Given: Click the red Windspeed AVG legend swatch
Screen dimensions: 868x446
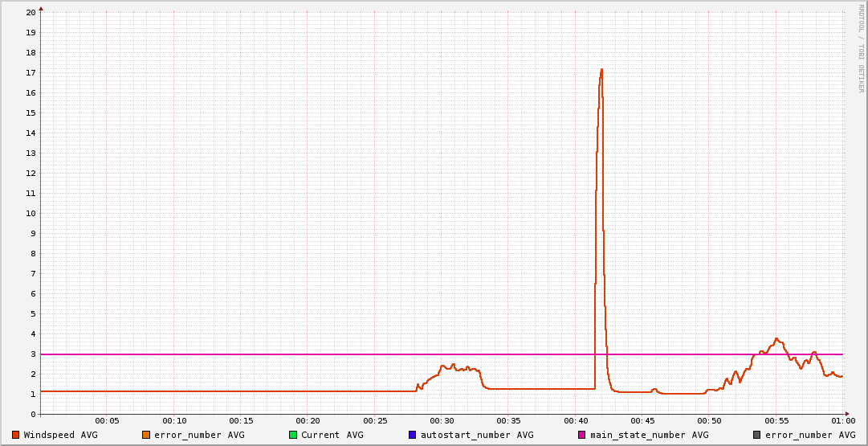Looking at the screenshot, I should point(15,435).
